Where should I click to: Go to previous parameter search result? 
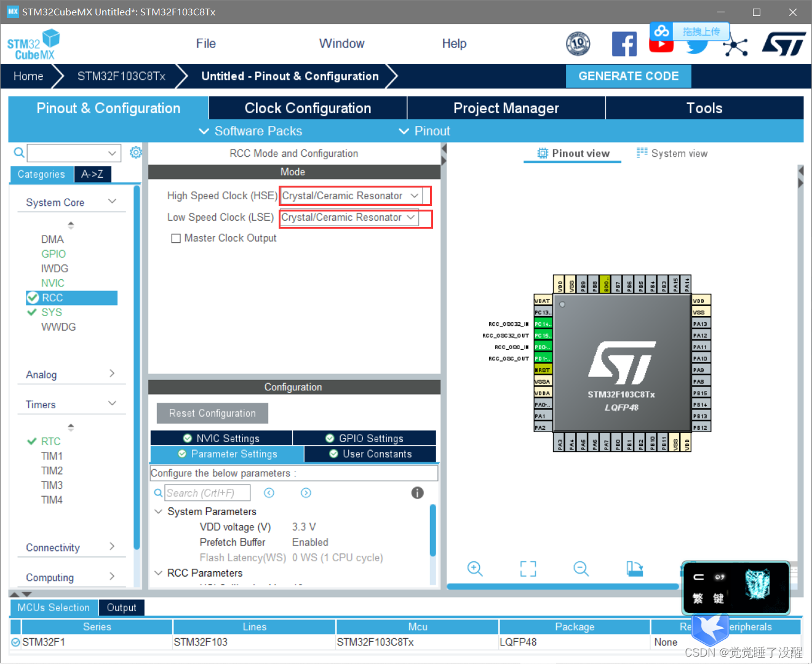[x=269, y=492]
